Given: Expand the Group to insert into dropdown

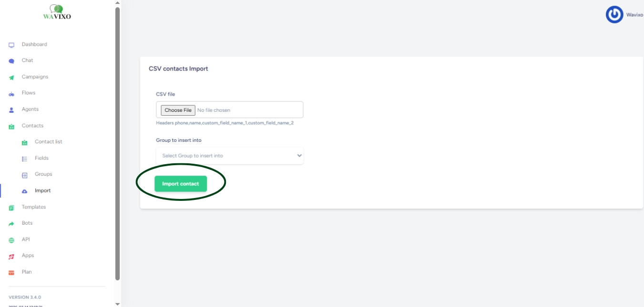Looking at the screenshot, I should [230, 156].
